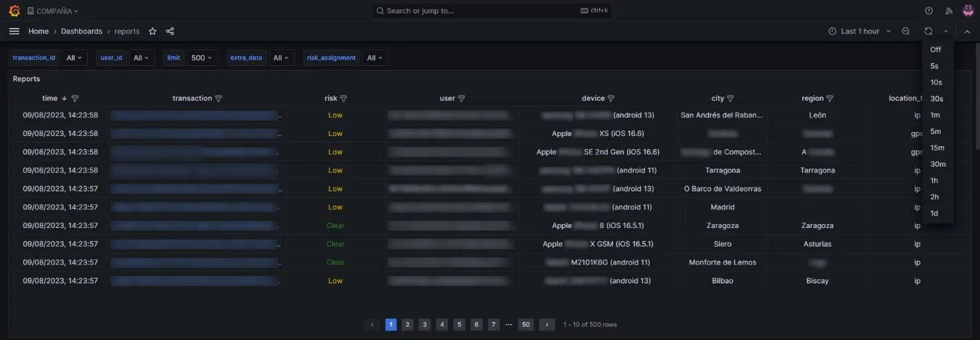Image resolution: width=980 pixels, height=340 pixels.
Task: Turn auto refresh Off
Action: tap(937, 49)
